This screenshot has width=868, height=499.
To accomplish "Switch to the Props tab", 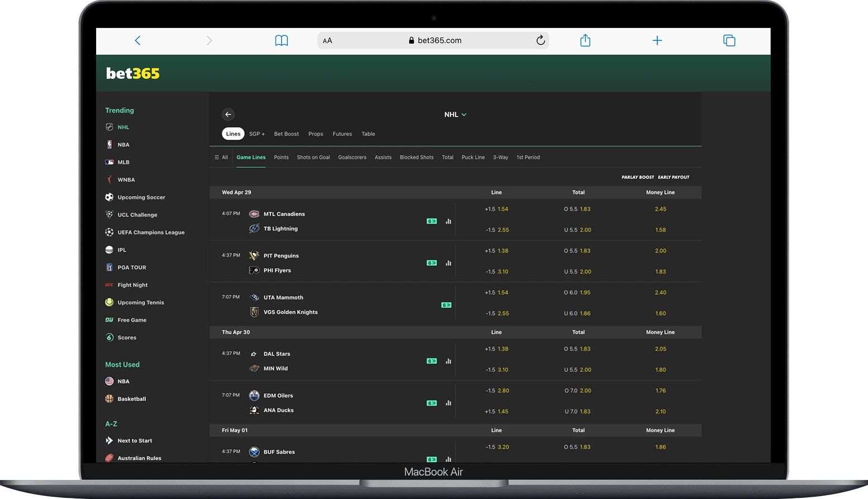I will [316, 134].
